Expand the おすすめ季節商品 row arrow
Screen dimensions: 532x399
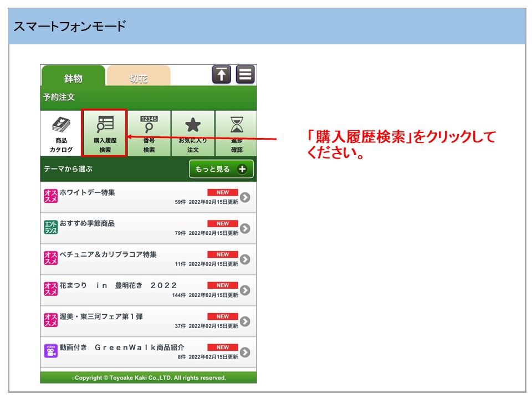pos(245,228)
